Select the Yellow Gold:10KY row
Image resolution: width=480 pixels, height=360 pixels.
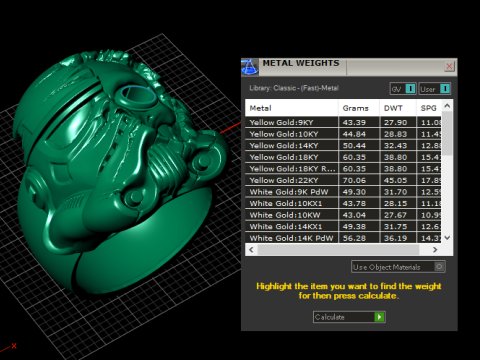click(343, 134)
